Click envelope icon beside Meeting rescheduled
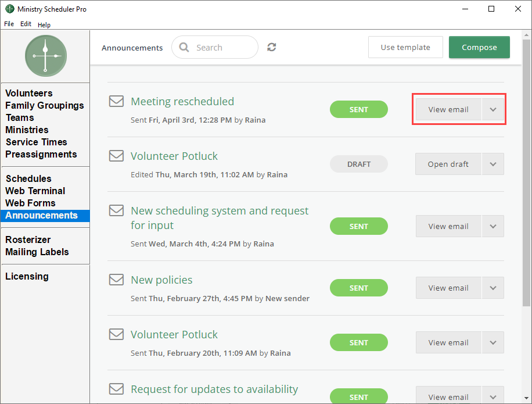Image resolution: width=532 pixels, height=404 pixels. (117, 101)
